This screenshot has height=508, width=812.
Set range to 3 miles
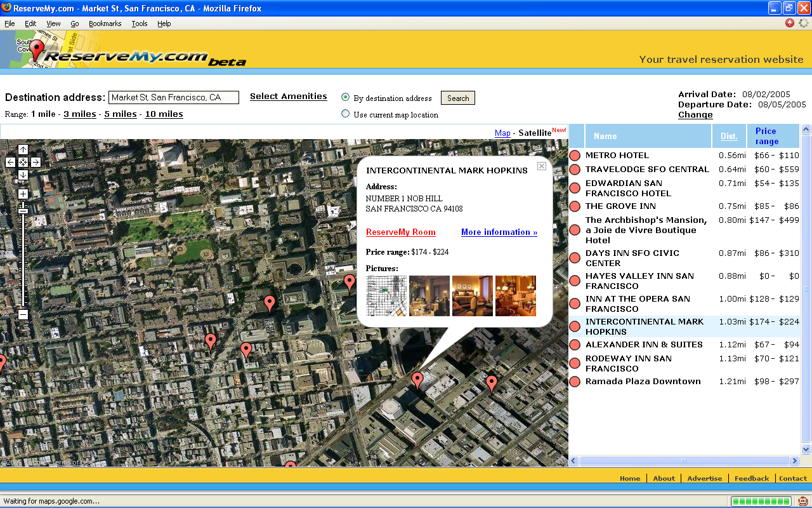pos(80,114)
